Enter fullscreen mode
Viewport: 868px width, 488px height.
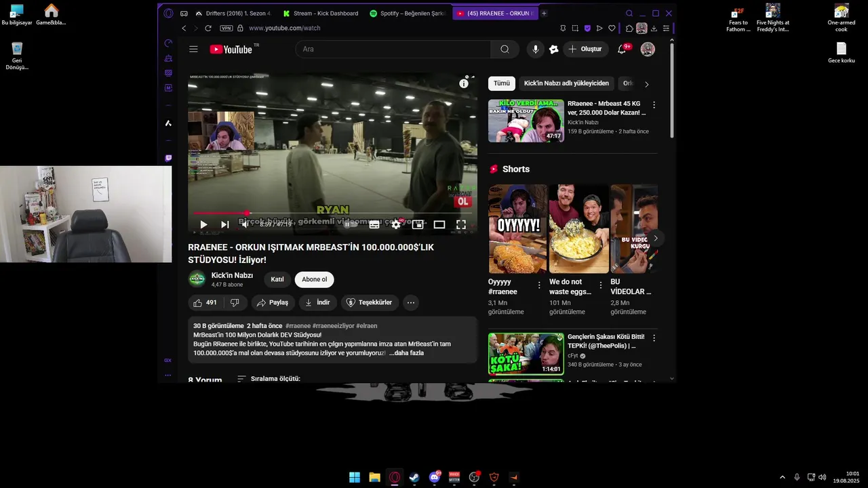(x=461, y=224)
